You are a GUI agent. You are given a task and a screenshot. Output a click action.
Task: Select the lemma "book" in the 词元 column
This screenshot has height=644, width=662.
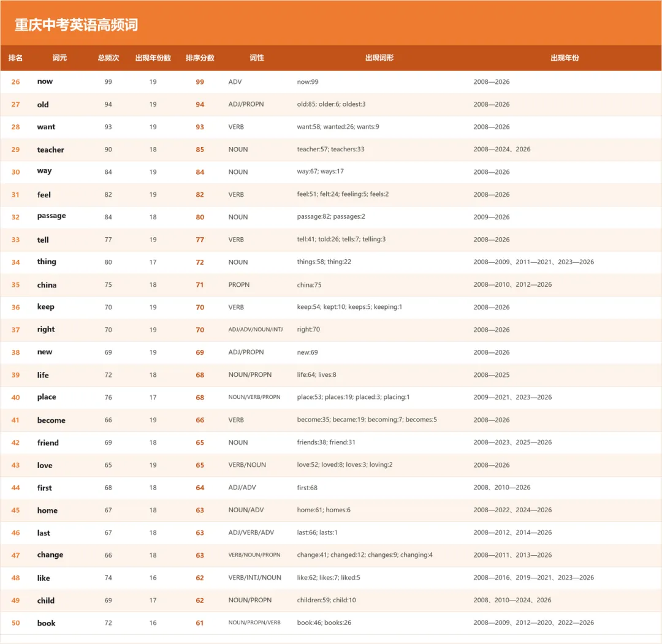pyautogui.click(x=46, y=623)
